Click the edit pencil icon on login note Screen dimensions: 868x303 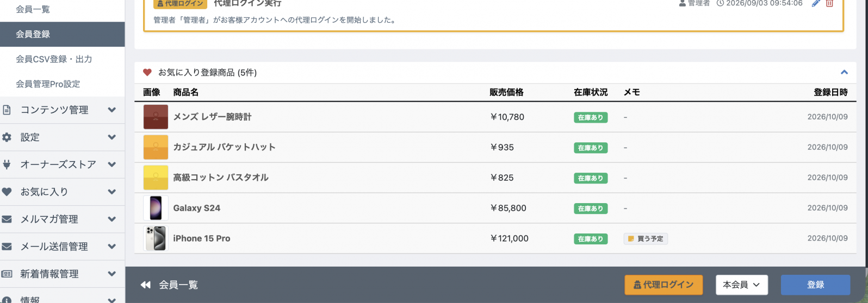(816, 3)
